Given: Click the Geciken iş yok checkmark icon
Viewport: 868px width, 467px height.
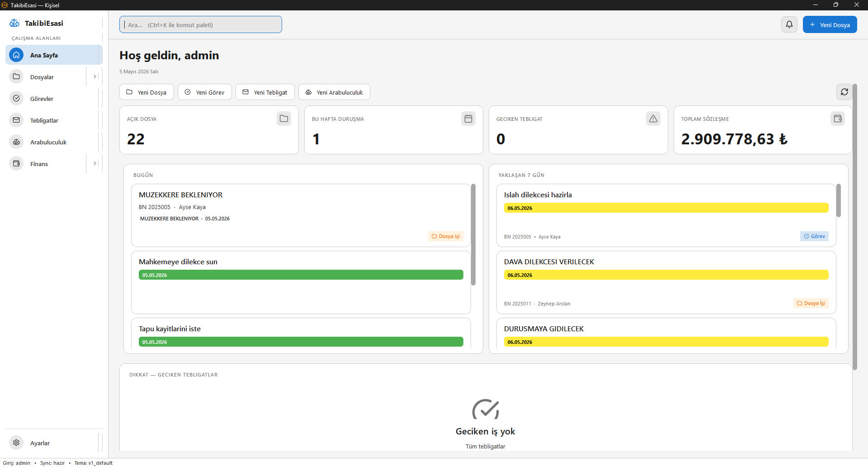Looking at the screenshot, I should pyautogui.click(x=486, y=410).
